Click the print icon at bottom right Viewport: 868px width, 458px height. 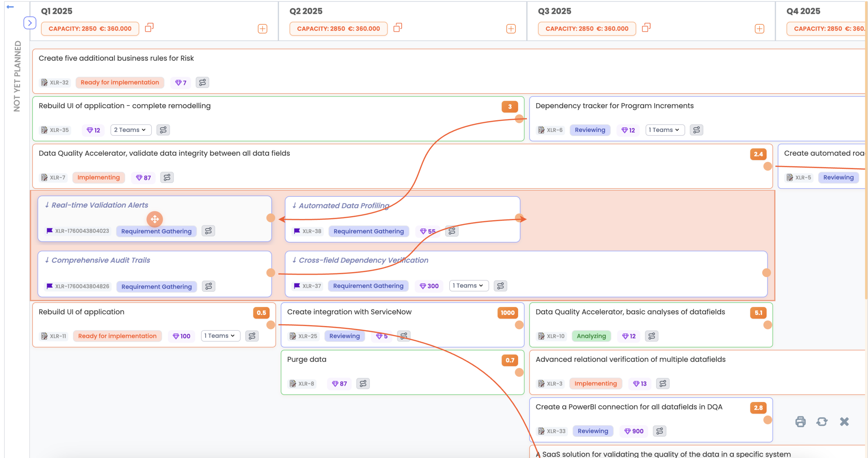pyautogui.click(x=800, y=421)
